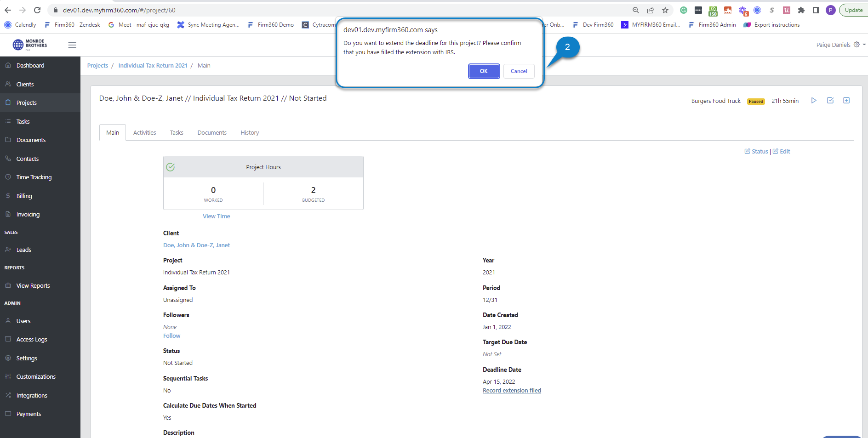Click the plus square icon top right
The height and width of the screenshot is (438, 868).
click(x=846, y=101)
